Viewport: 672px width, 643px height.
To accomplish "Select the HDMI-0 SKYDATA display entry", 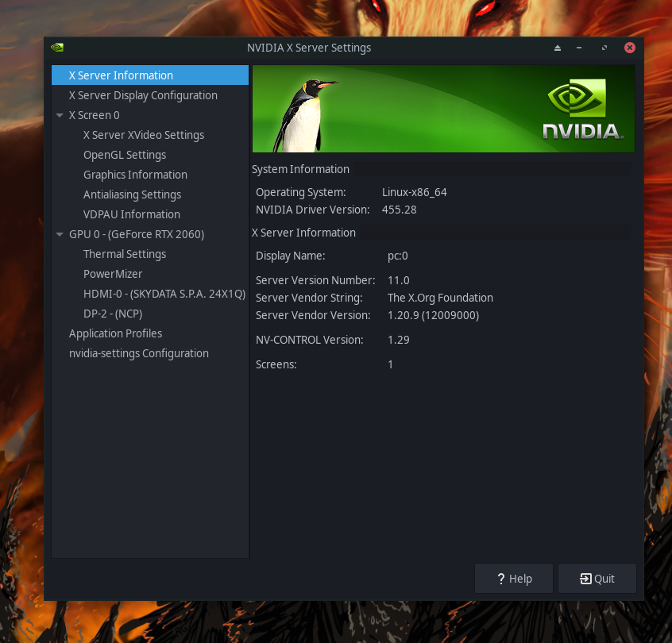I will click(x=164, y=294).
